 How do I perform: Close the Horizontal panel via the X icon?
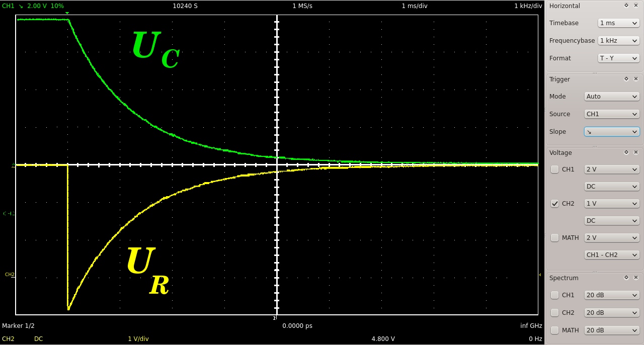coord(635,6)
